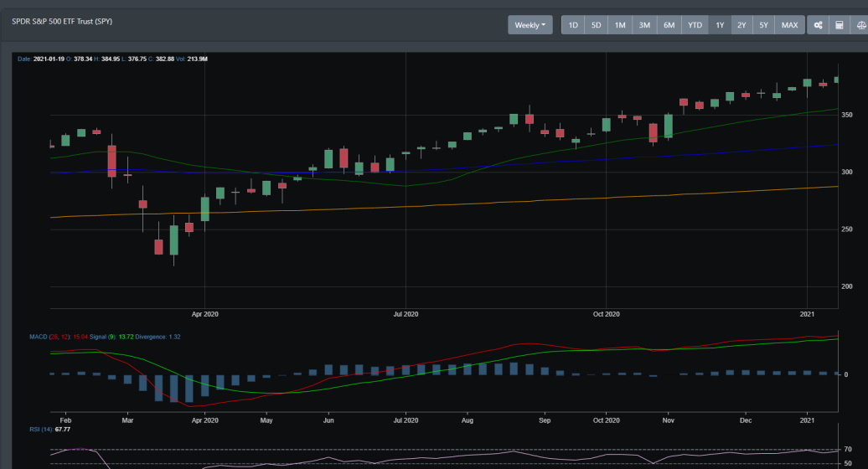Choose the 6M time range
Image resolution: width=868 pixels, height=469 pixels.
pos(669,25)
